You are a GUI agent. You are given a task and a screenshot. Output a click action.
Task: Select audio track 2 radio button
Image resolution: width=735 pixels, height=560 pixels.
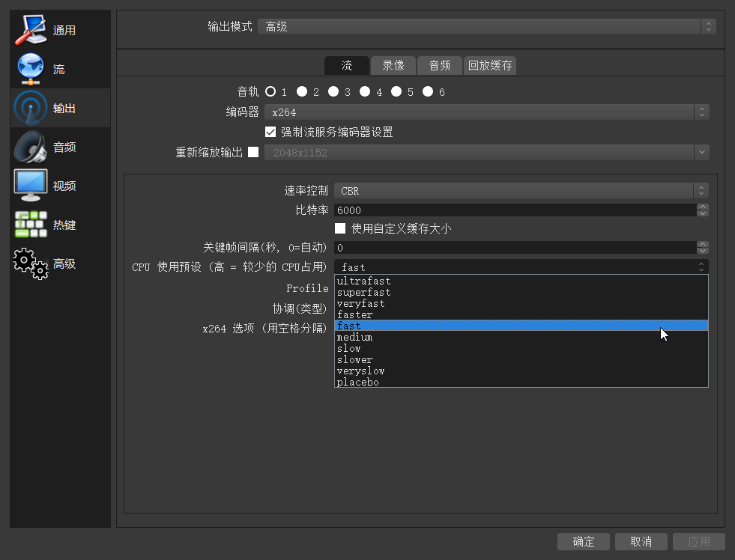coord(302,91)
